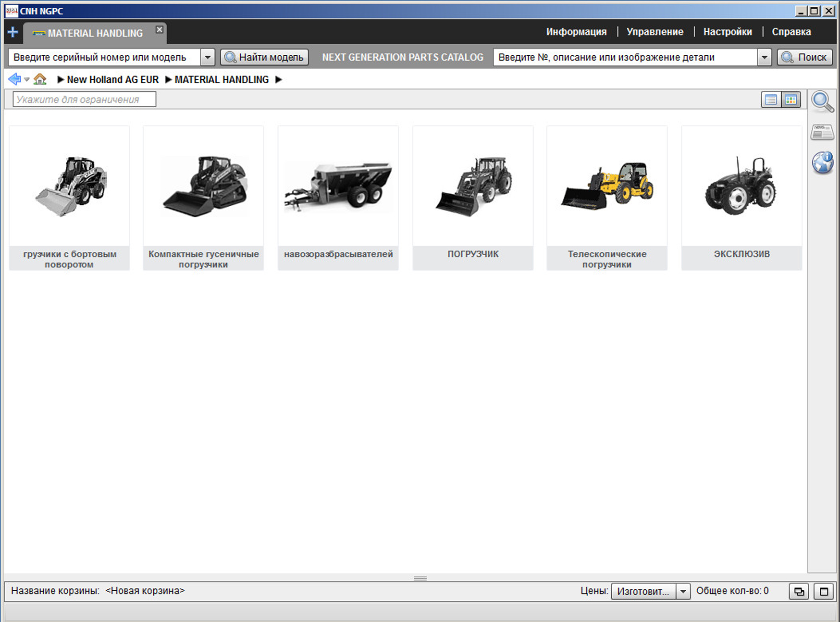The height and width of the screenshot is (622, 840).
Task: Go to home via house icon
Action: tap(40, 79)
